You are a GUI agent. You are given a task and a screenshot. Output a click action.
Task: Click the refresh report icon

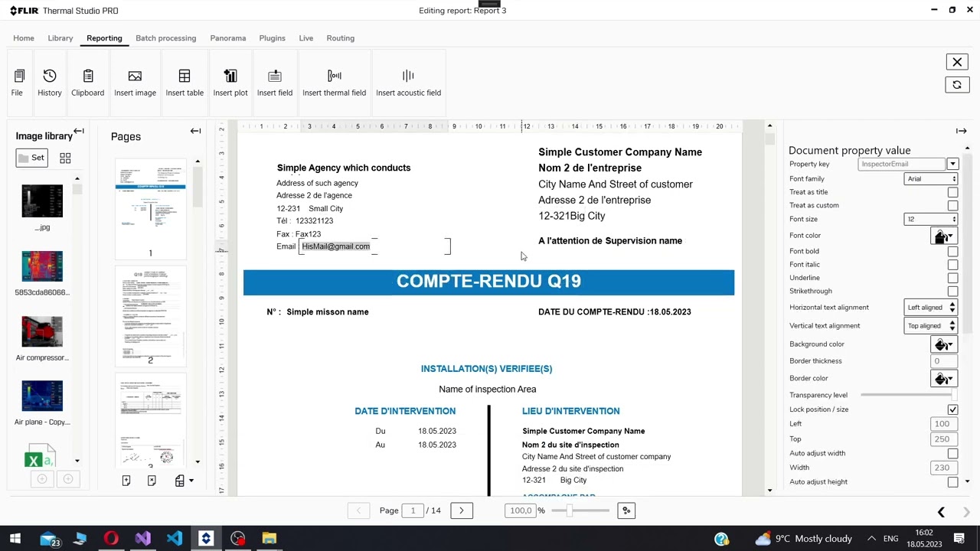coord(957,85)
